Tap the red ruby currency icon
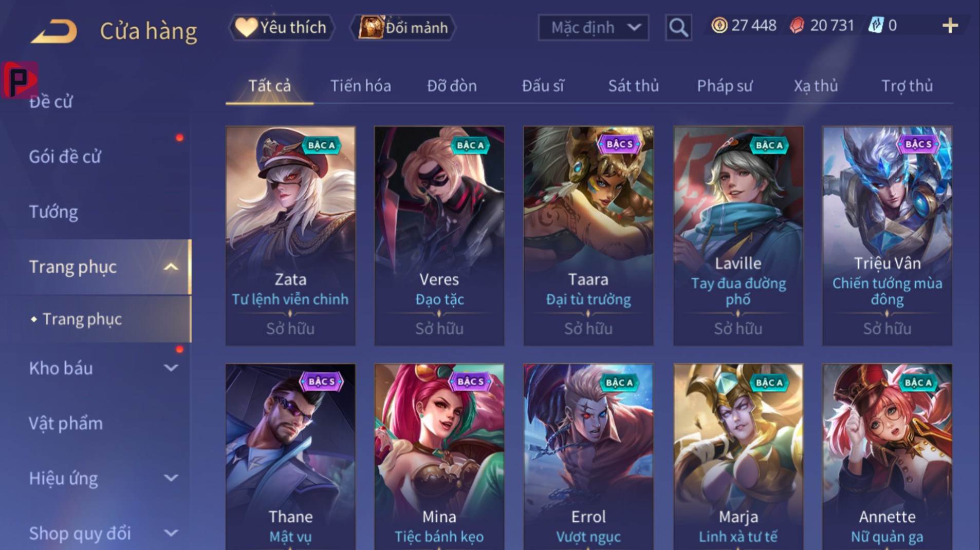The height and width of the screenshot is (550, 980). click(797, 25)
